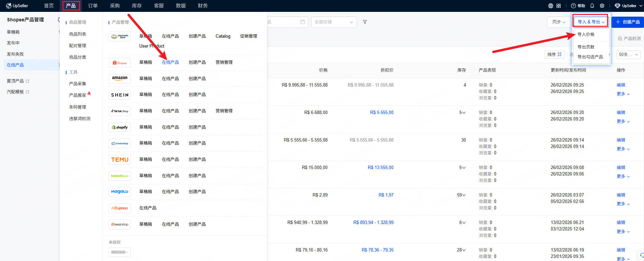Open 产品搬家 tool in the menu
Viewport: 644px width, 261px height.
[x=78, y=95]
